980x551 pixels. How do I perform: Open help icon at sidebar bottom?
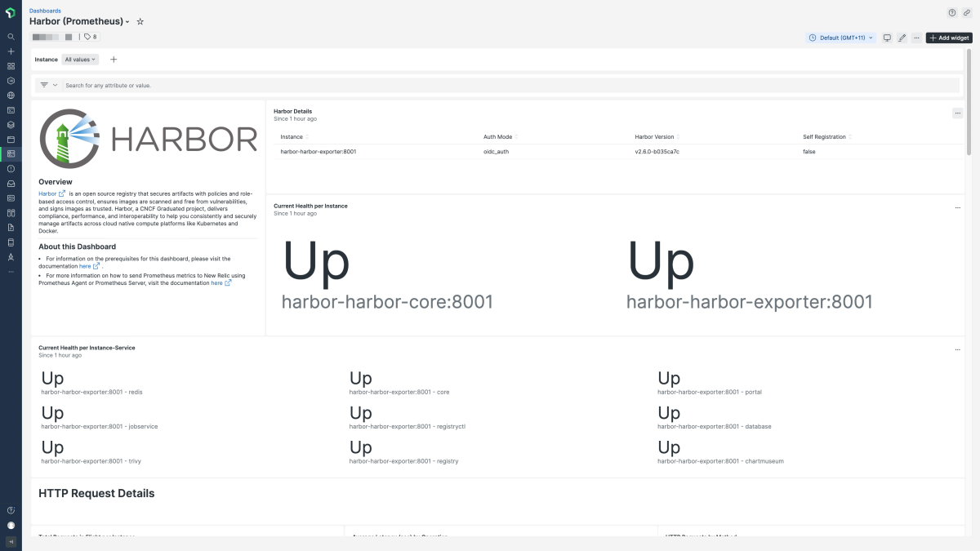coord(11,510)
